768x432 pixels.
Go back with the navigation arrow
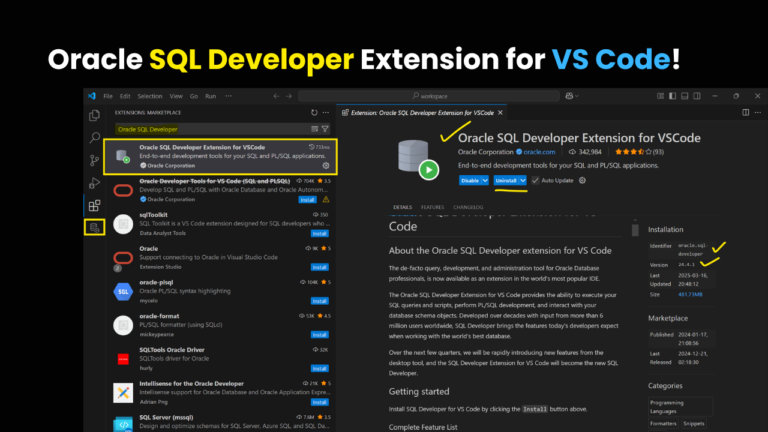point(276,96)
